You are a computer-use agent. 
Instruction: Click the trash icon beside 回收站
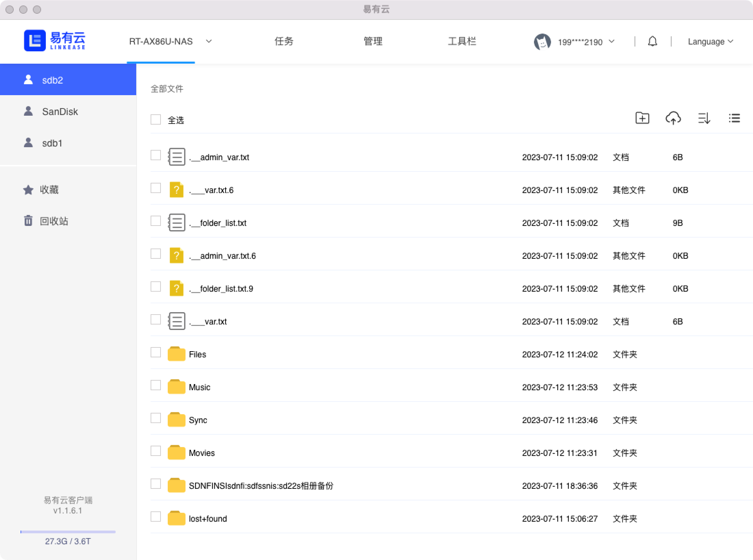click(x=28, y=221)
